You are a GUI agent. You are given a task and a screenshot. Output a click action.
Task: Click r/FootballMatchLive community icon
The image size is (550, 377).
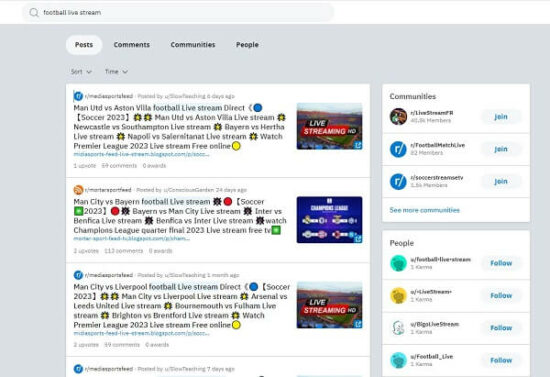tap(398, 149)
